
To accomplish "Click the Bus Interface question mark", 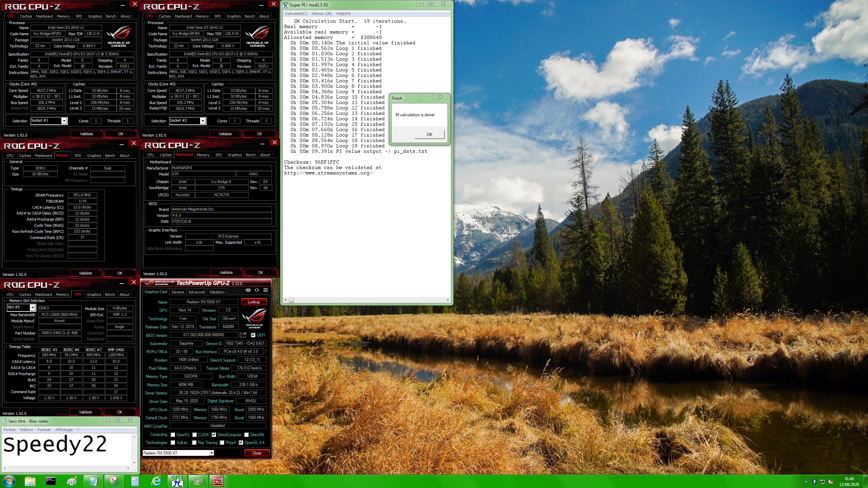I will pos(265,351).
